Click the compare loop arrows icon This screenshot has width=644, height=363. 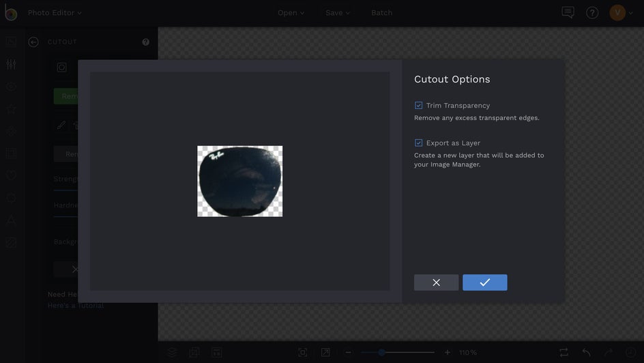[x=563, y=352]
